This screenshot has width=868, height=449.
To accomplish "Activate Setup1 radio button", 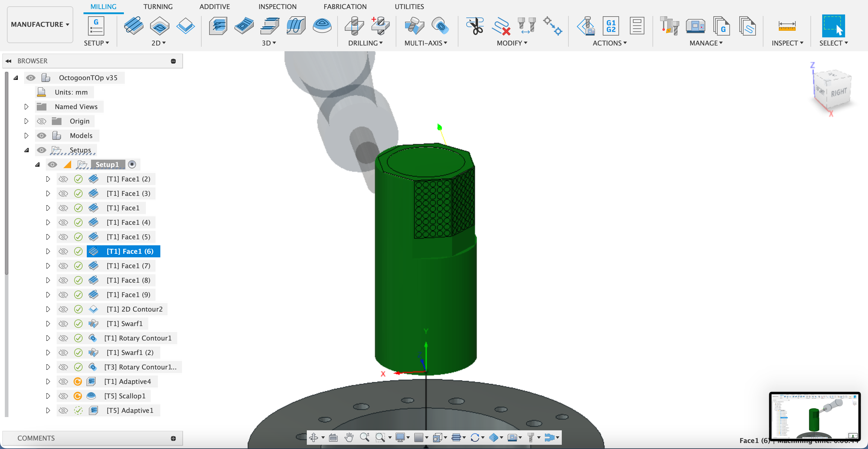I will tap(132, 165).
